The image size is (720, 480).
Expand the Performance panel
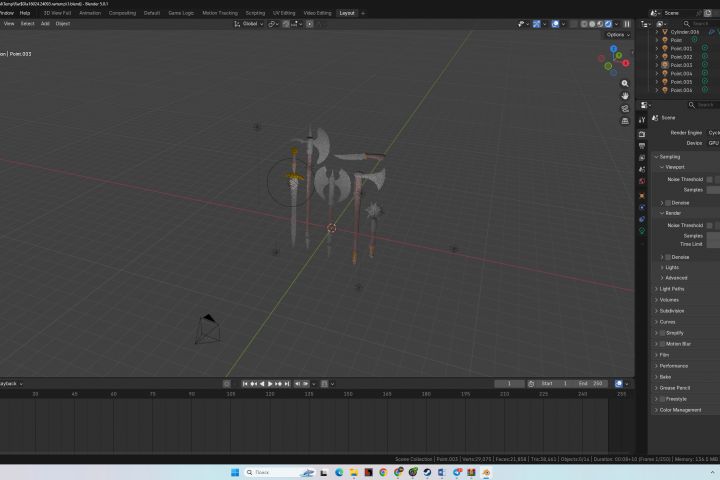pyautogui.click(x=673, y=366)
